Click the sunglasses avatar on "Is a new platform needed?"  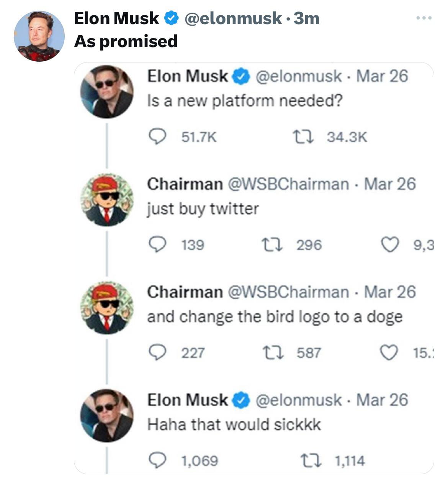pyautogui.click(x=107, y=92)
